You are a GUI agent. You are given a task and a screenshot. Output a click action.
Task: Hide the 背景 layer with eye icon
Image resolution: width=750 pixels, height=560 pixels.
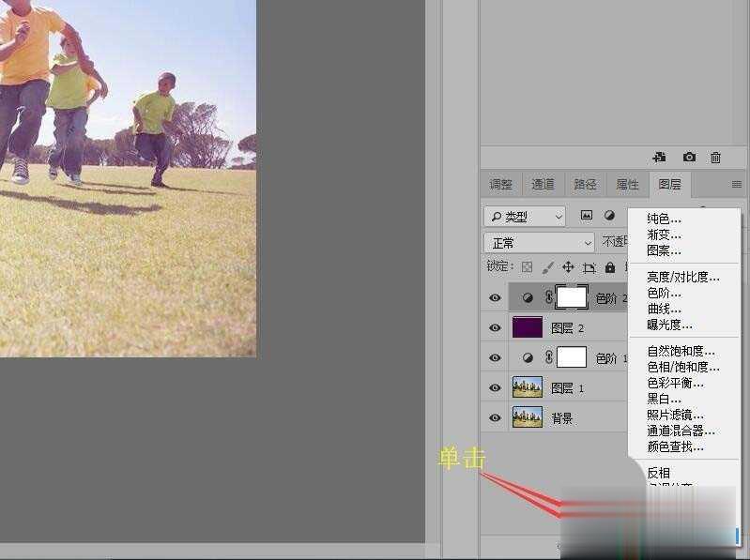click(495, 417)
